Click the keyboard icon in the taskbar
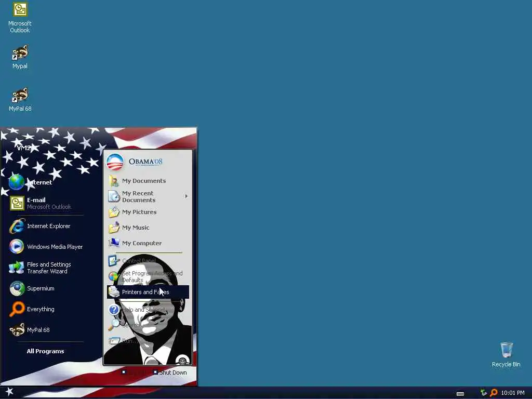This screenshot has height=399, width=532. pyautogui.click(x=460, y=394)
